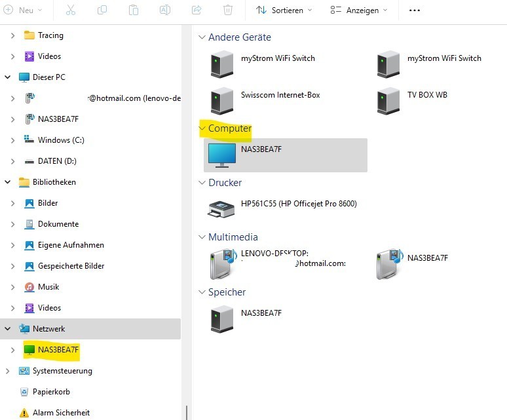Collapse the Andere Geräte group
507x420 pixels.
coord(202,37)
